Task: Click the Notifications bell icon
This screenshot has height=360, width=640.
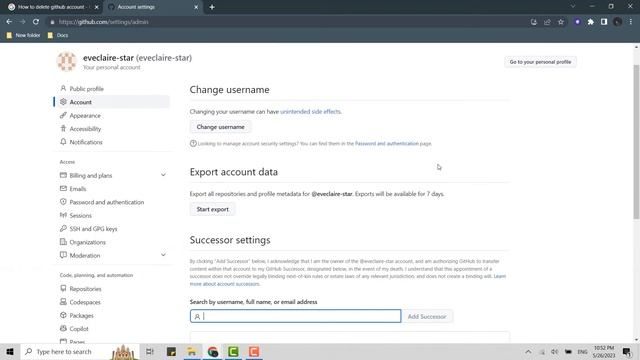Action: pos(63,142)
